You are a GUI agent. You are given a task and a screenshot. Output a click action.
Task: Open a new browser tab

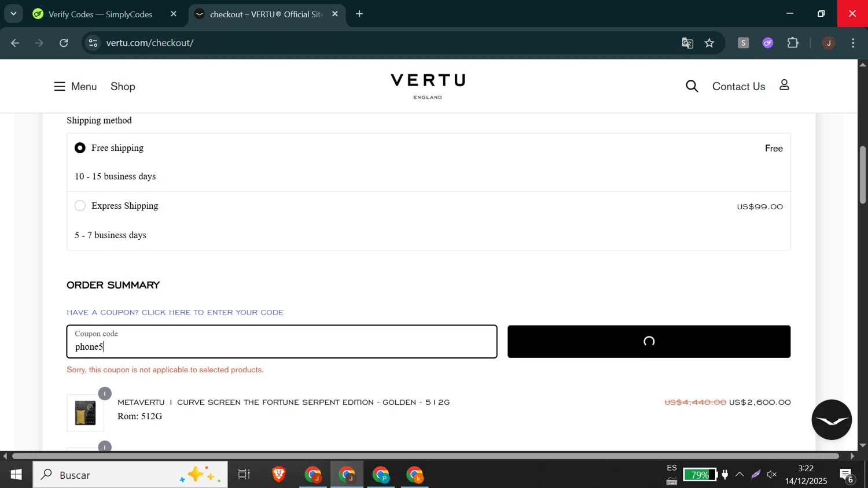(359, 14)
